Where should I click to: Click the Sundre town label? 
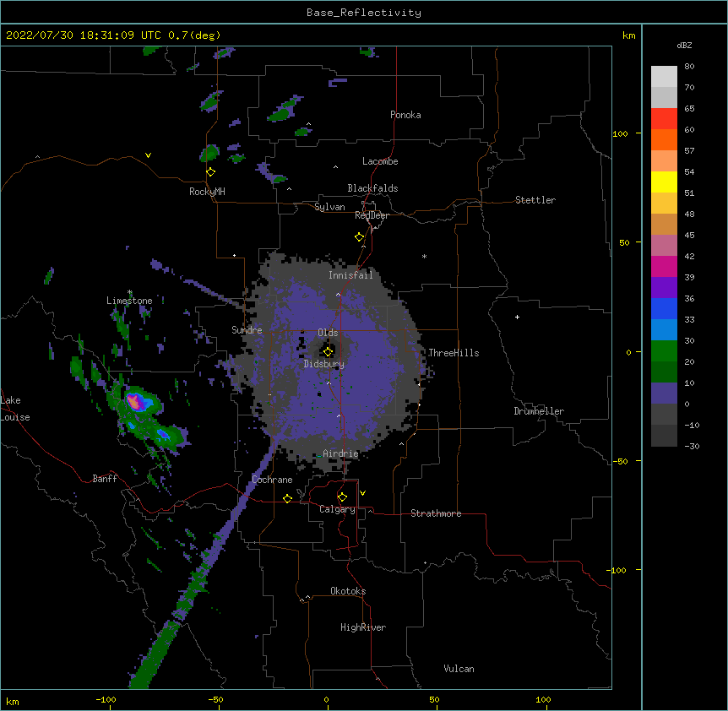pyautogui.click(x=247, y=330)
